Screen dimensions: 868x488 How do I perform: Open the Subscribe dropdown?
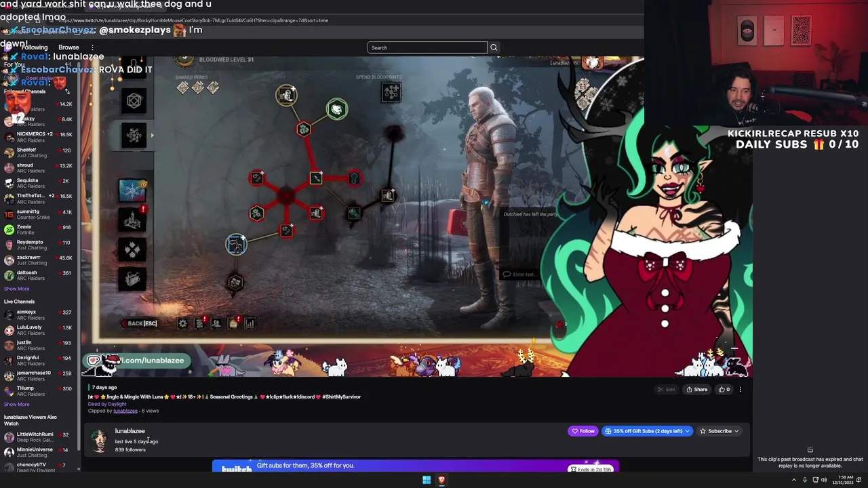tap(719, 431)
